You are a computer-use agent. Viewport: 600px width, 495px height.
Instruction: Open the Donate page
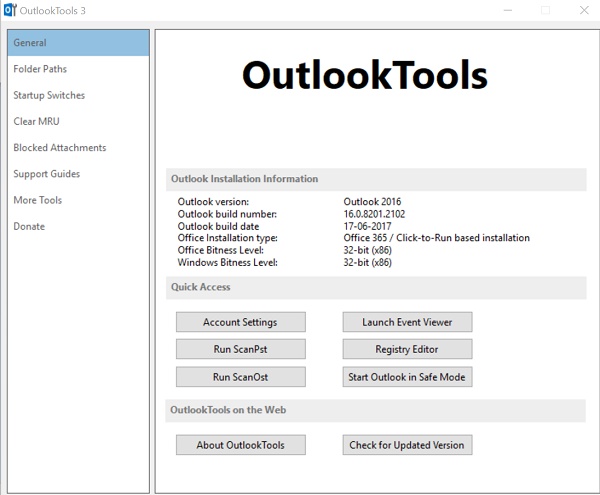[x=78, y=226]
